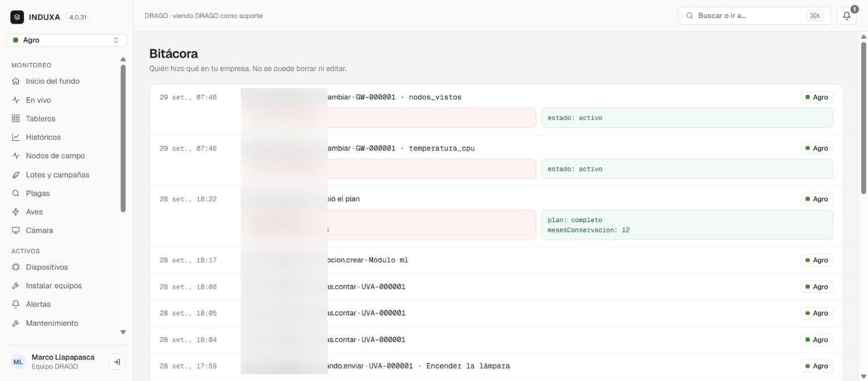The height and width of the screenshot is (381, 868).
Task: Click the Agro tag on the Encender la lámpara entry
Action: [x=817, y=366]
